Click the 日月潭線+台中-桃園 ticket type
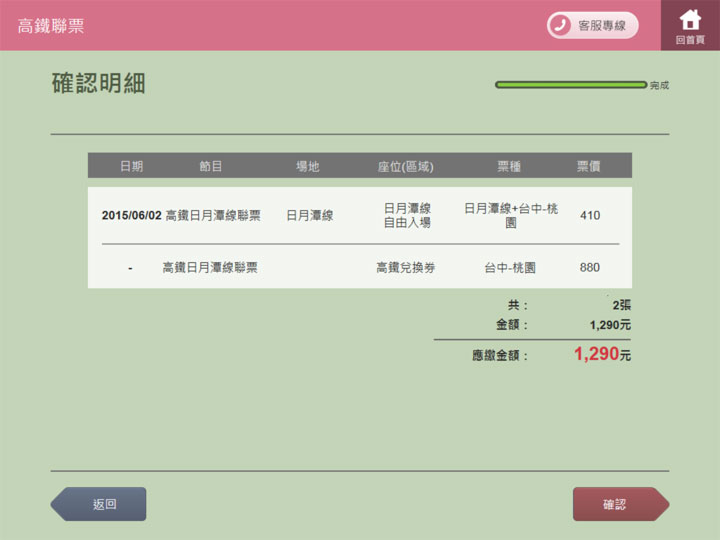The image size is (720, 540). click(x=511, y=215)
